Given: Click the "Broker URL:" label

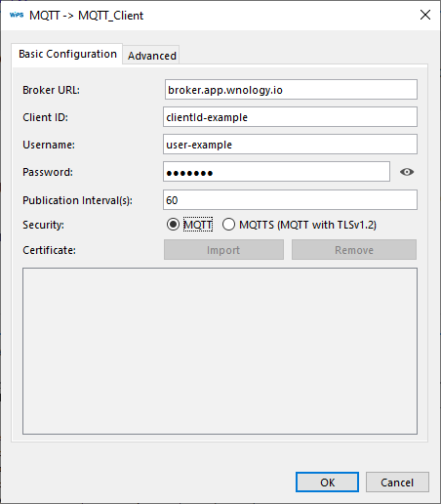Looking at the screenshot, I should 51,90.
